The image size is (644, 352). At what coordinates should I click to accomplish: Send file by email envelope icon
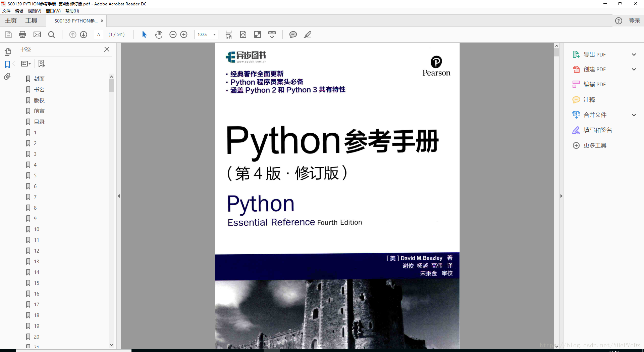(x=37, y=35)
